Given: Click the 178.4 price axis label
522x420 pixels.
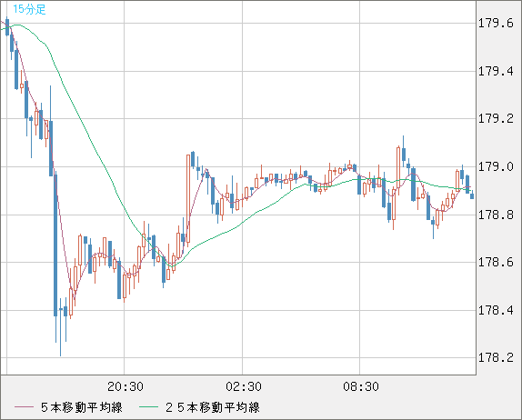Looking at the screenshot, I should coord(496,311).
